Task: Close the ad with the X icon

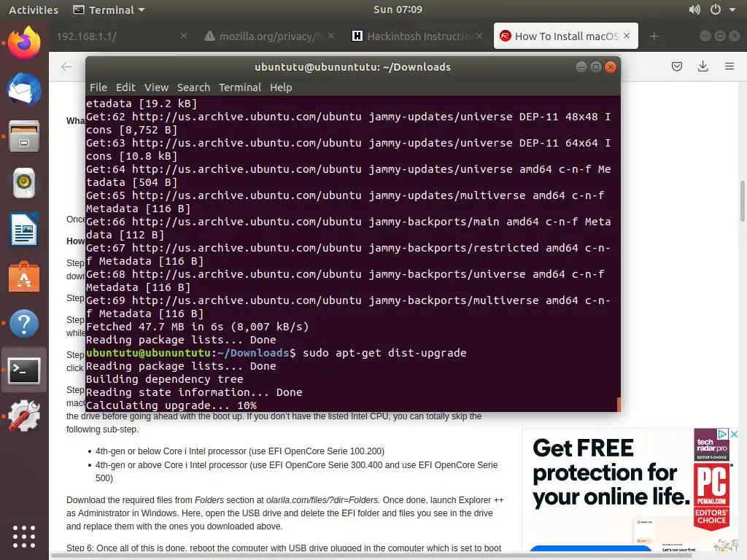Action: click(734, 434)
